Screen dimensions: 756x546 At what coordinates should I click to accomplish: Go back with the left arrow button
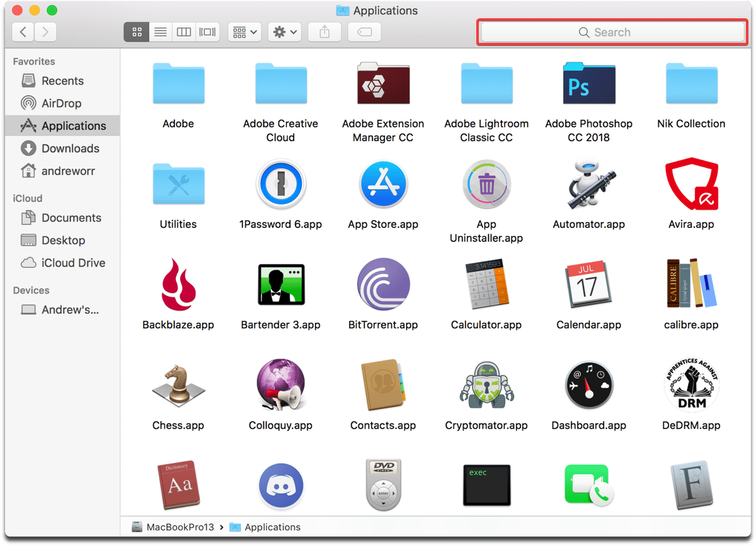point(23,32)
